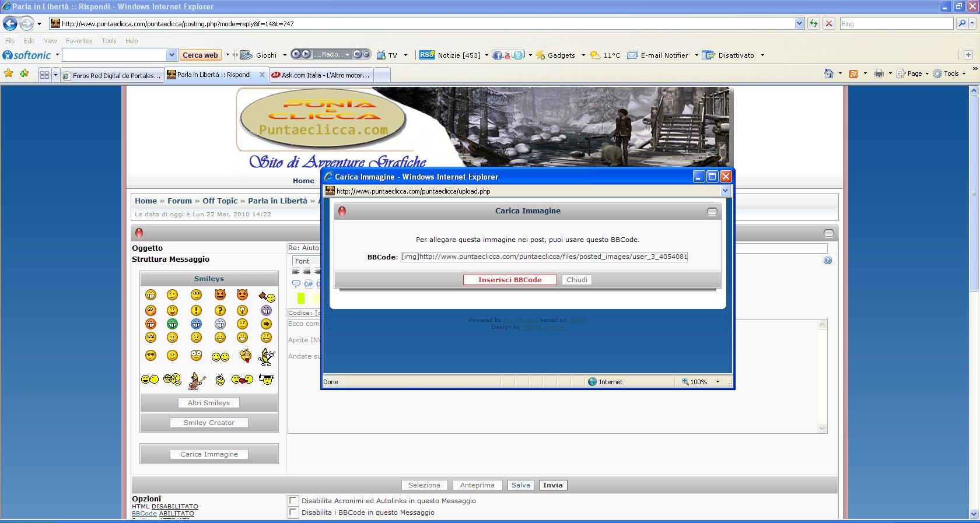Collapse the Carica Immagine panel toggle

[712, 211]
